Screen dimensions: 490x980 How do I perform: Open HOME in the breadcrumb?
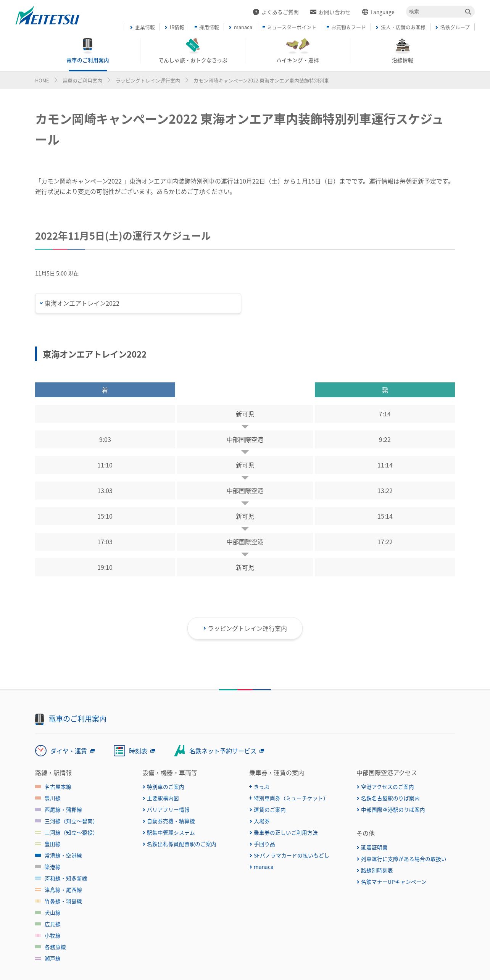[42, 81]
